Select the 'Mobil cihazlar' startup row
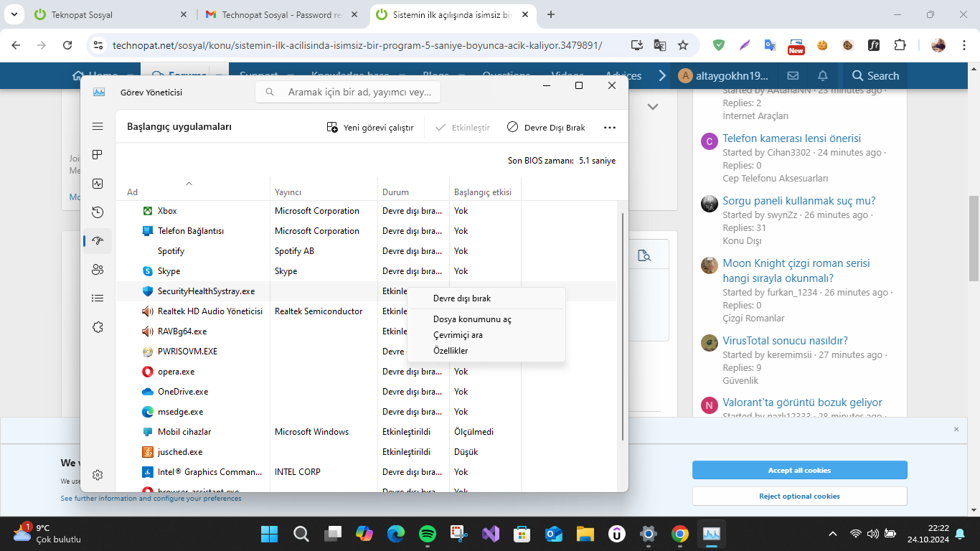The height and width of the screenshot is (551, 980). (x=366, y=432)
